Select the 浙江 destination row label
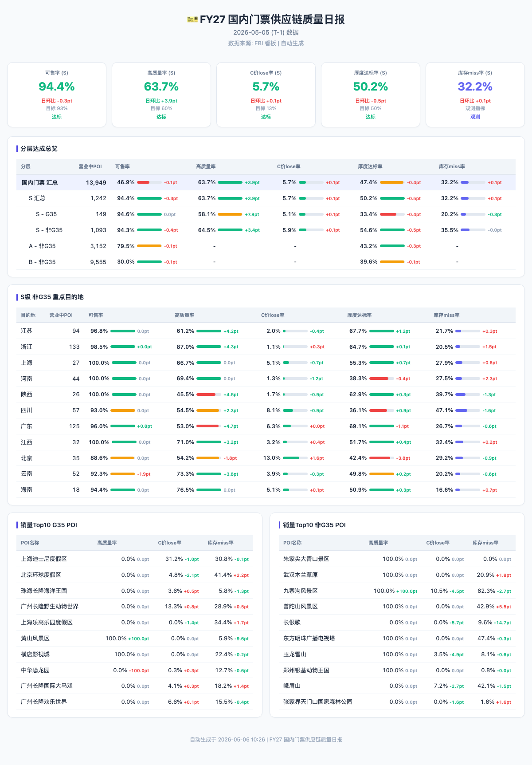532x765 pixels. pyautogui.click(x=27, y=347)
